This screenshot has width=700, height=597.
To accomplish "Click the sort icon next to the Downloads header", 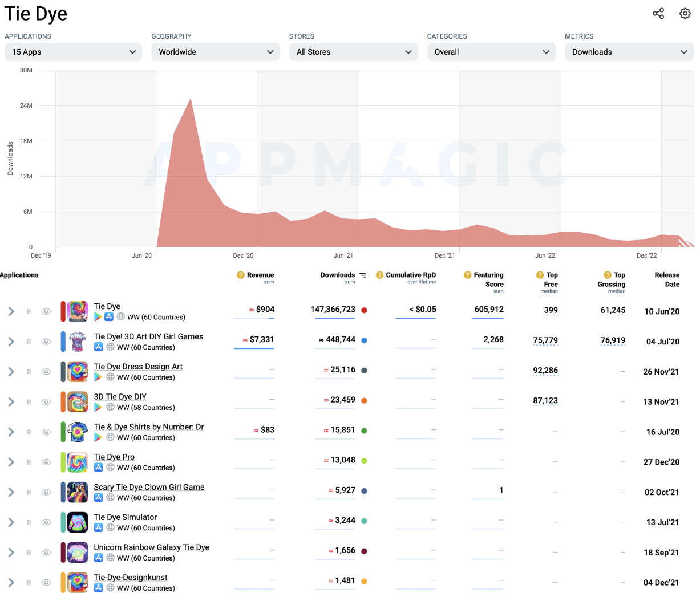I will click(x=363, y=275).
